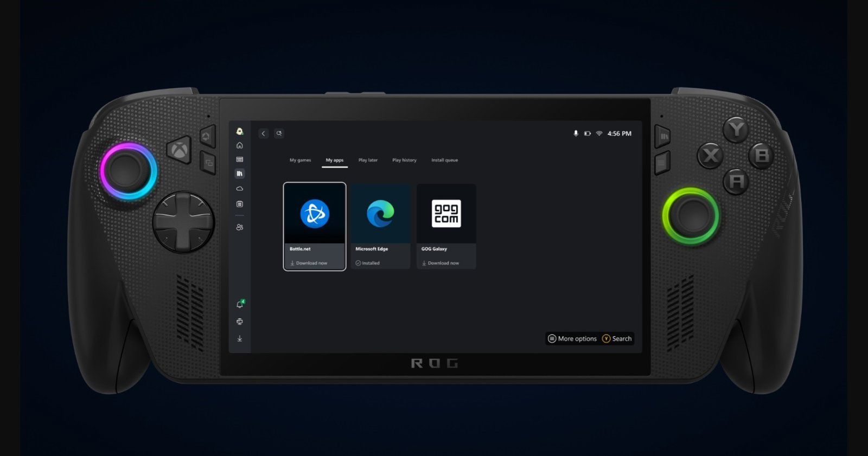Switch to the Play later tab

tap(368, 160)
